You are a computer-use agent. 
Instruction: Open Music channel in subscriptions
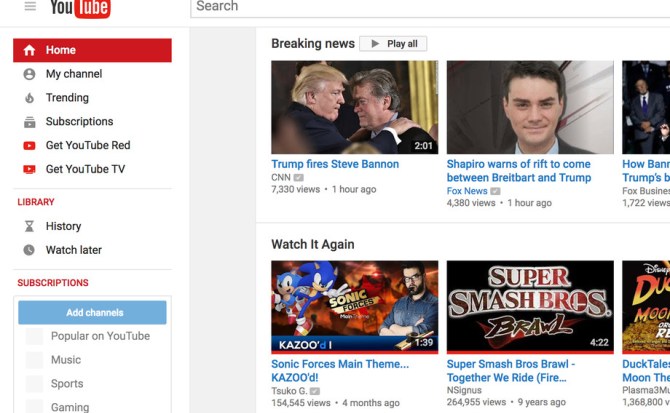click(66, 360)
